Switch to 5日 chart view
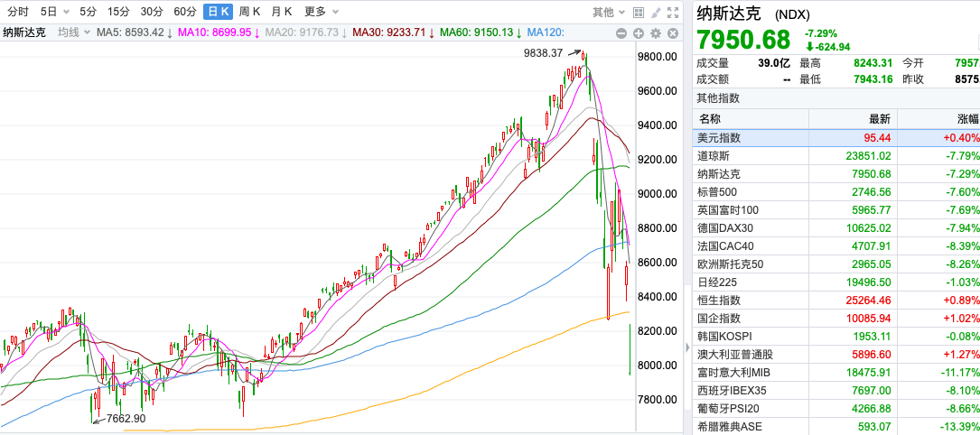This screenshot has height=435, width=980. point(49,11)
